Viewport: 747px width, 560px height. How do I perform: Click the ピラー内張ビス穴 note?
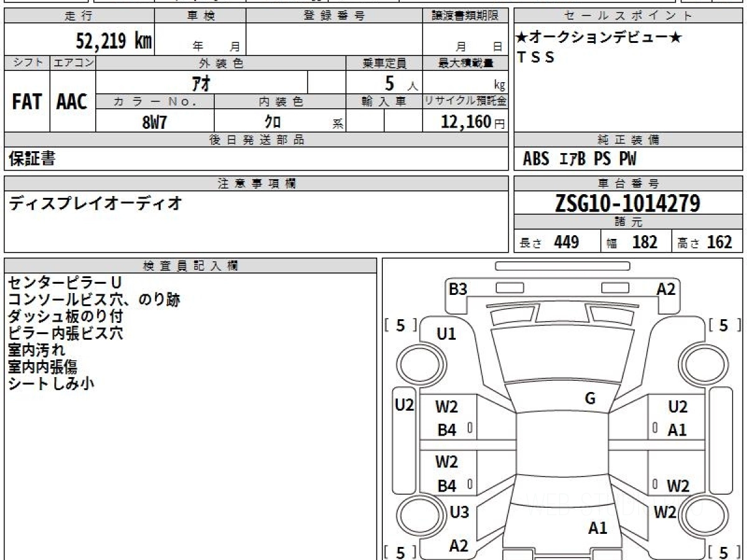click(65, 333)
